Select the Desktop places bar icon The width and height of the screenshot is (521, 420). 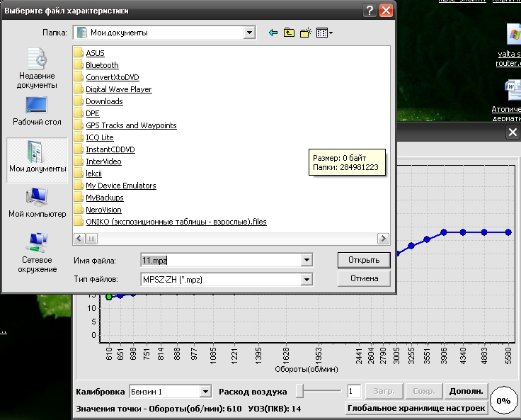tap(37, 112)
